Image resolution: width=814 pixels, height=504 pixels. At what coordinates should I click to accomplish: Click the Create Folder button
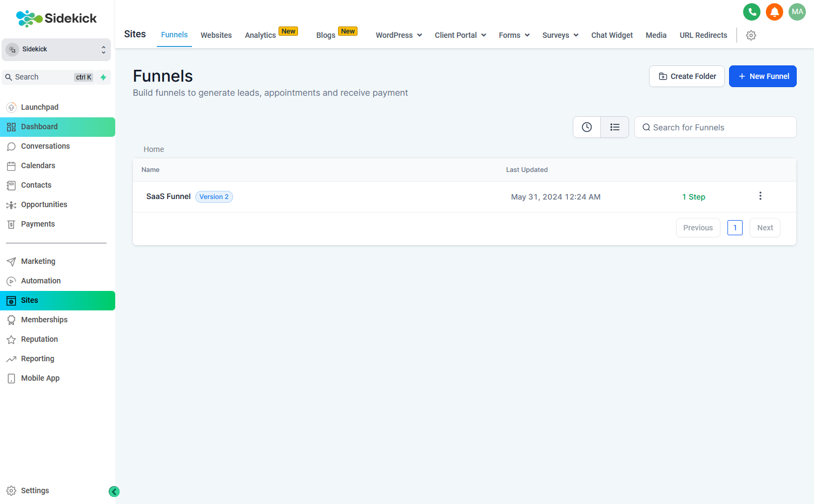click(687, 76)
